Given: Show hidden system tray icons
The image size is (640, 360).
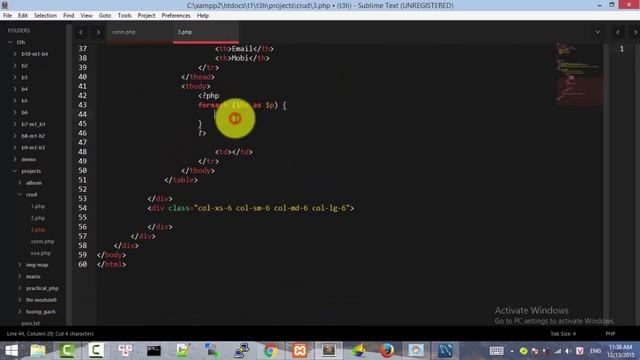Looking at the screenshot, I should (x=512, y=351).
